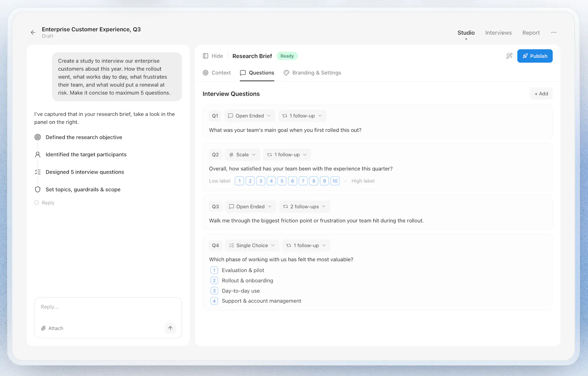Open Q2 1 follow-up dropdown

coord(287,155)
